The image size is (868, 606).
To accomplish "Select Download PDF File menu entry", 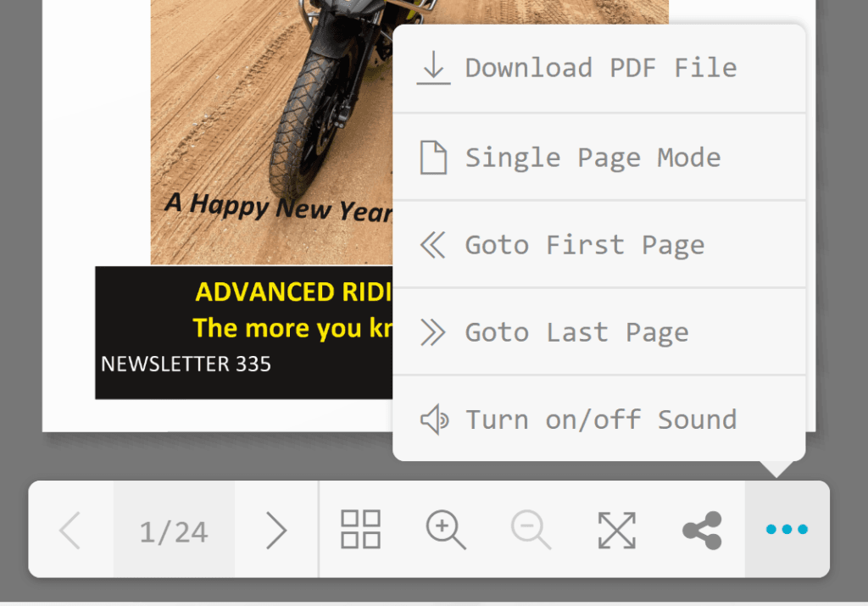I will point(599,68).
